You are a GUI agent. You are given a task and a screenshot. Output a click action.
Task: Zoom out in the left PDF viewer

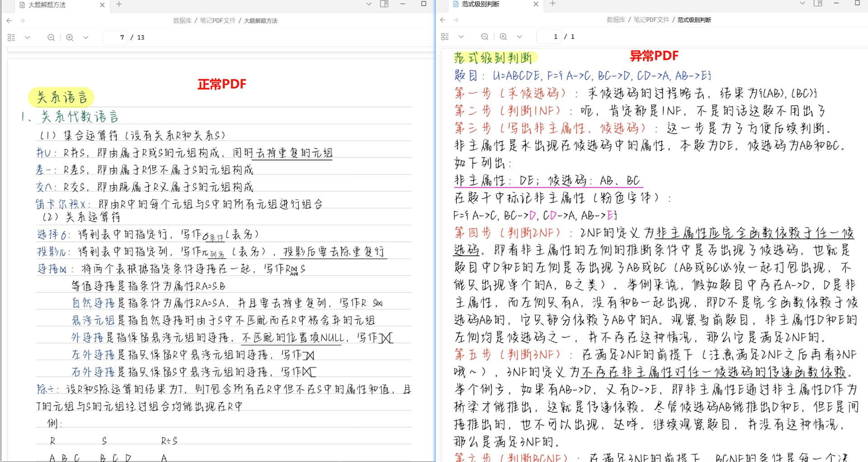tap(51, 38)
